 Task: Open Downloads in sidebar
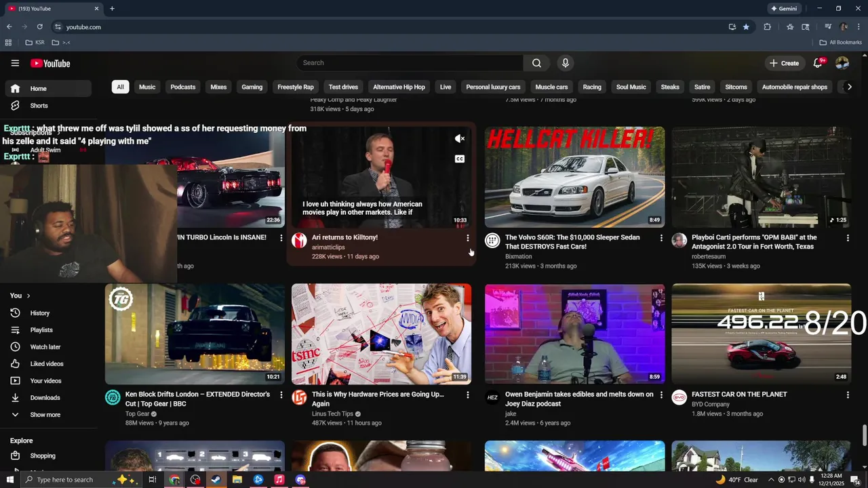(48, 398)
